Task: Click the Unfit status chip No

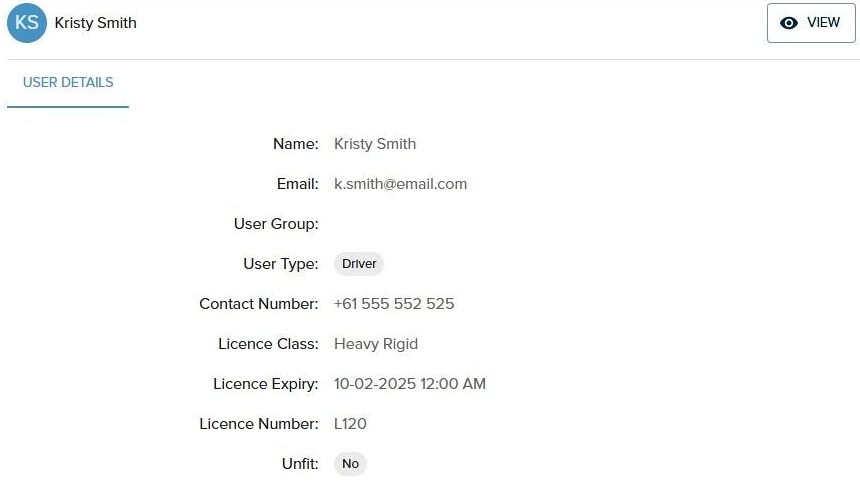Action: click(x=350, y=464)
